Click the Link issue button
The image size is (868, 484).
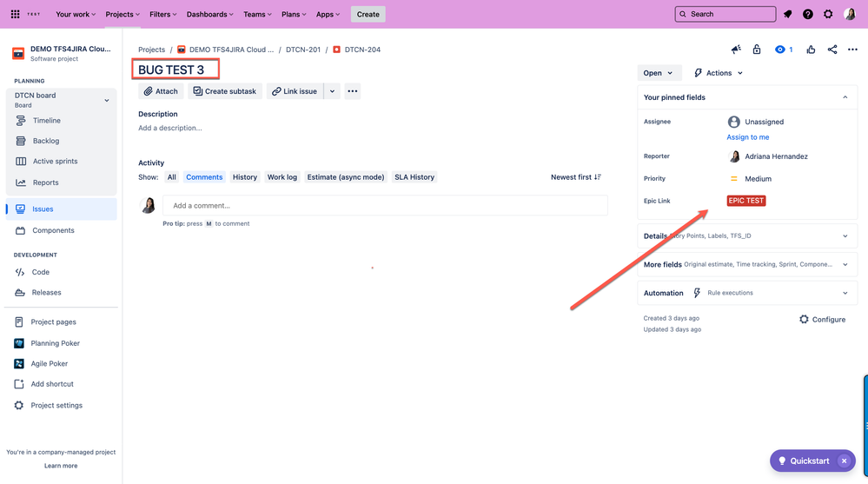295,91
